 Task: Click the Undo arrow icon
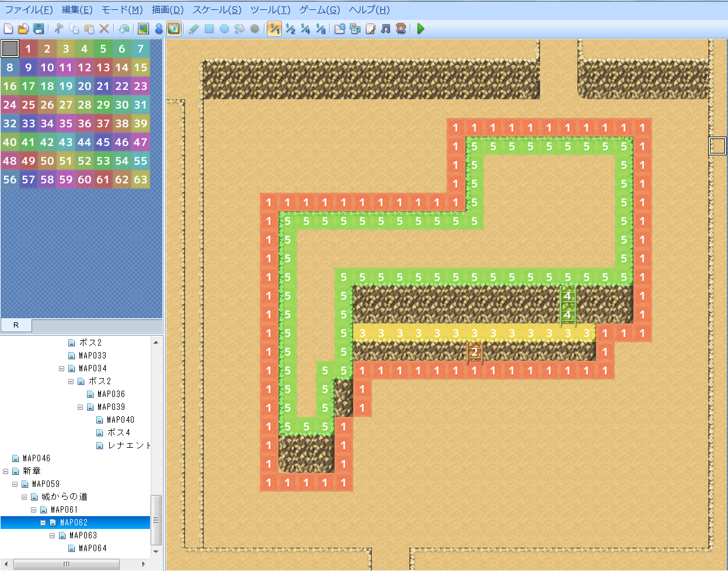(x=124, y=29)
